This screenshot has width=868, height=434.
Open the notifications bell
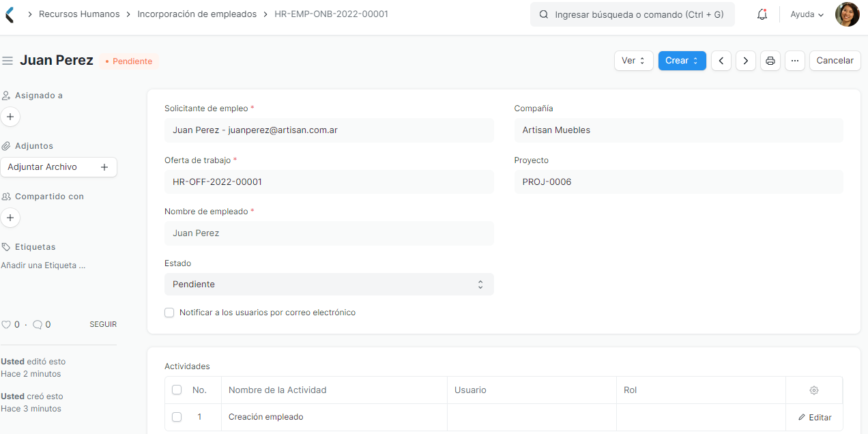click(x=762, y=14)
